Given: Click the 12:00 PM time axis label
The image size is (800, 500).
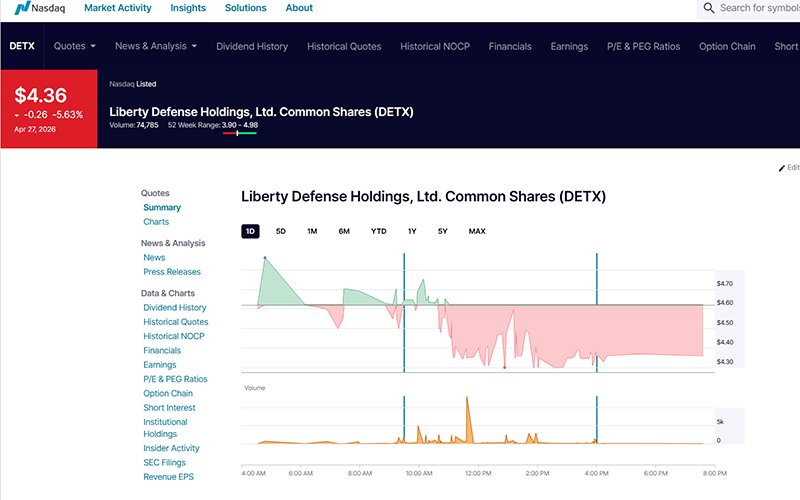Looking at the screenshot, I should 478,473.
